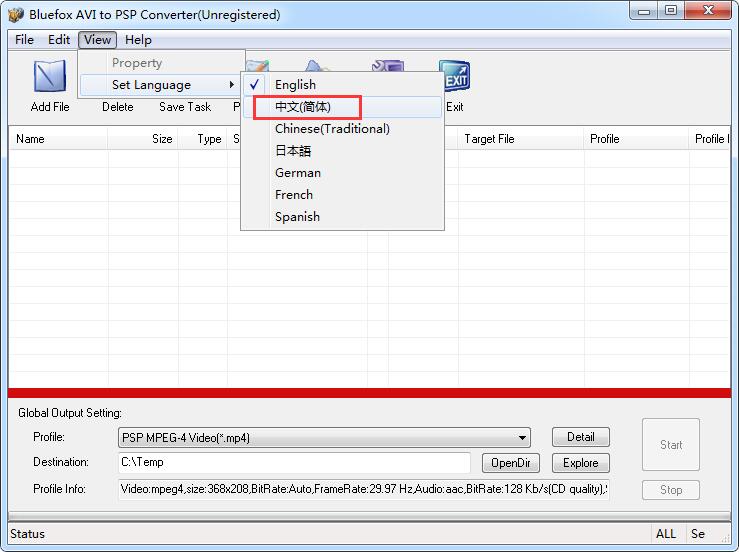The image size is (739, 552).
Task: Choose 日本語 language
Action: [343, 151]
